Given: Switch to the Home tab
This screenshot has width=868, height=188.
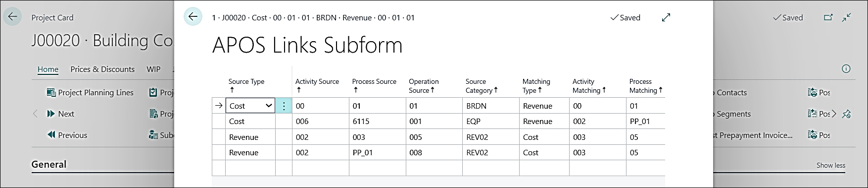Looking at the screenshot, I should (x=48, y=69).
